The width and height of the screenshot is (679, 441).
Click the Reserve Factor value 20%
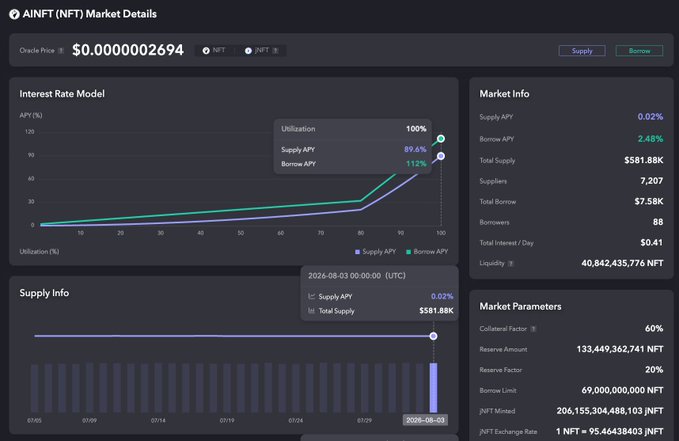[x=654, y=370]
